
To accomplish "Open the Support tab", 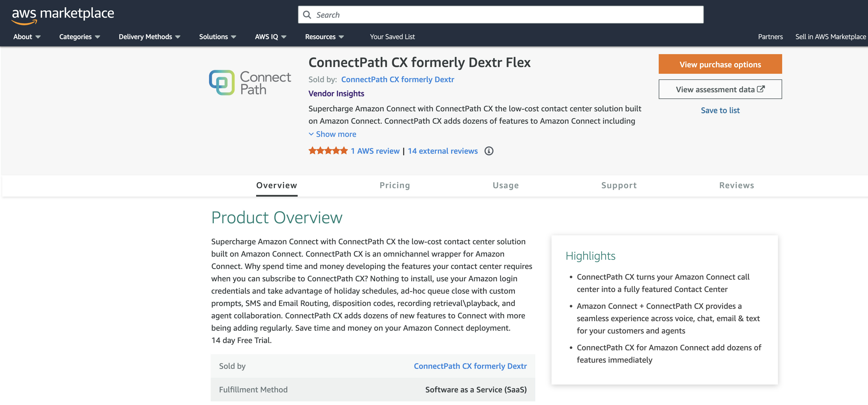I will pyautogui.click(x=619, y=185).
